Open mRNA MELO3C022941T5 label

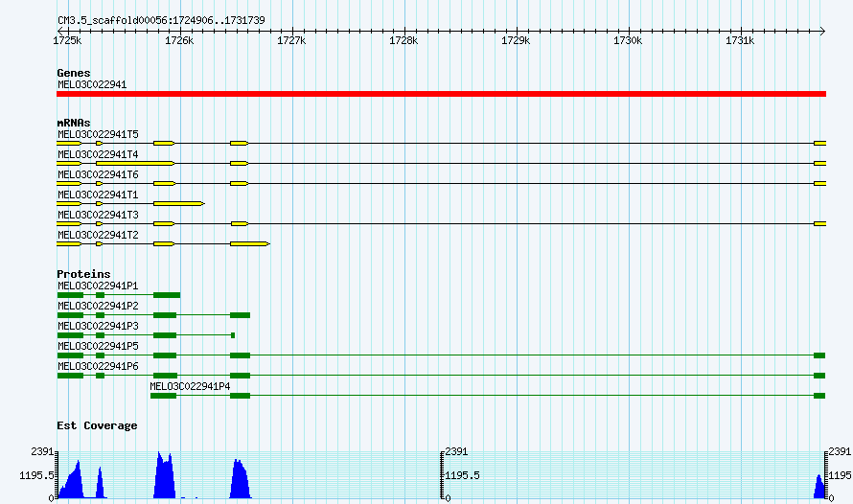pos(98,134)
